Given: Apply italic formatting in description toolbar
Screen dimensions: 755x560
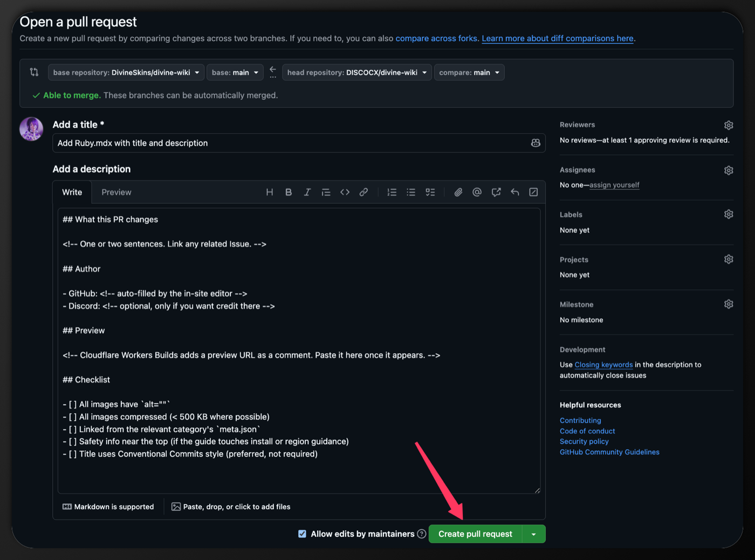Looking at the screenshot, I should pos(307,192).
